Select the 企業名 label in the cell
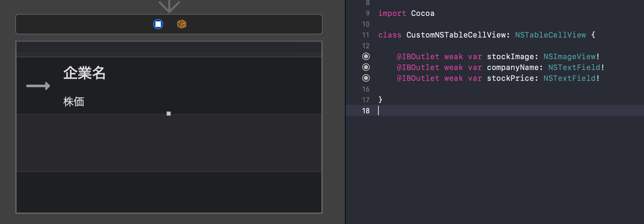644x224 pixels. [84, 73]
